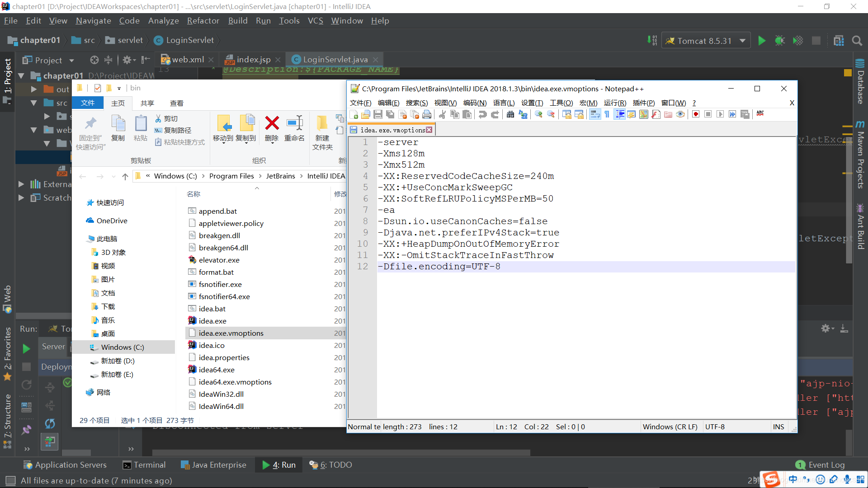Image resolution: width=868 pixels, height=488 pixels.
Task: Start Debug using the bug icon
Action: point(780,41)
